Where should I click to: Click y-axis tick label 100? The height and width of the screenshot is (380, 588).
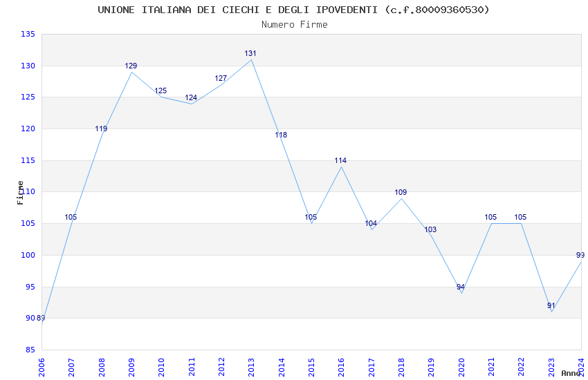click(x=28, y=256)
